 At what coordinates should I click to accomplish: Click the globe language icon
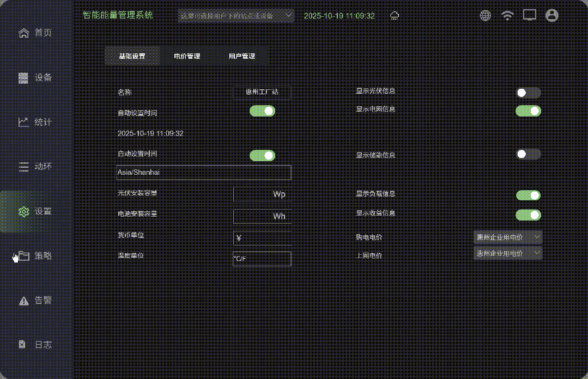pos(486,15)
